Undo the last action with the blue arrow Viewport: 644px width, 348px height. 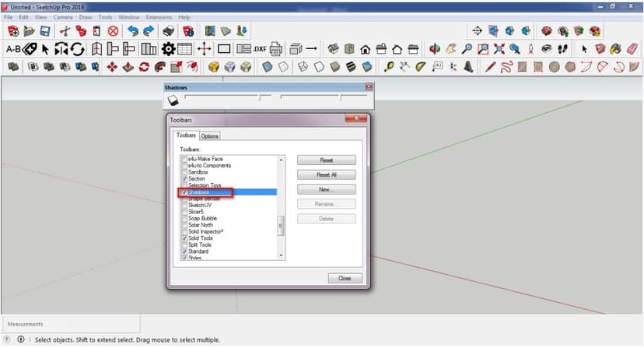coord(133,31)
